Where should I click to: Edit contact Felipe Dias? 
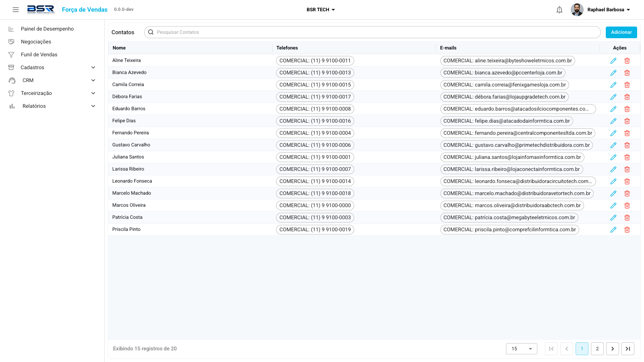point(613,121)
